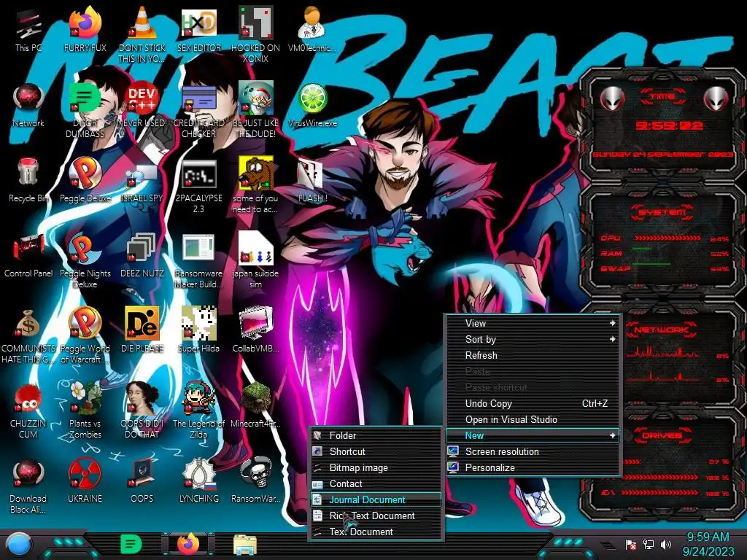The width and height of the screenshot is (747, 560).
Task: Open the Minecraft4Fr grass block icon
Action: (256, 405)
